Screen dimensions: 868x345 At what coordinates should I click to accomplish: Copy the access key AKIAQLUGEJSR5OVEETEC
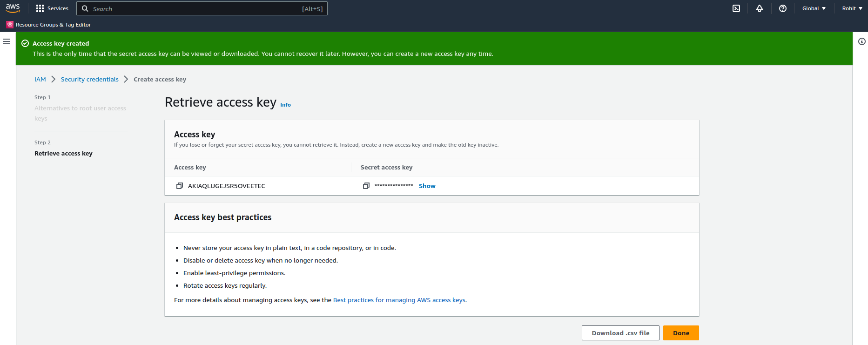[x=180, y=186]
